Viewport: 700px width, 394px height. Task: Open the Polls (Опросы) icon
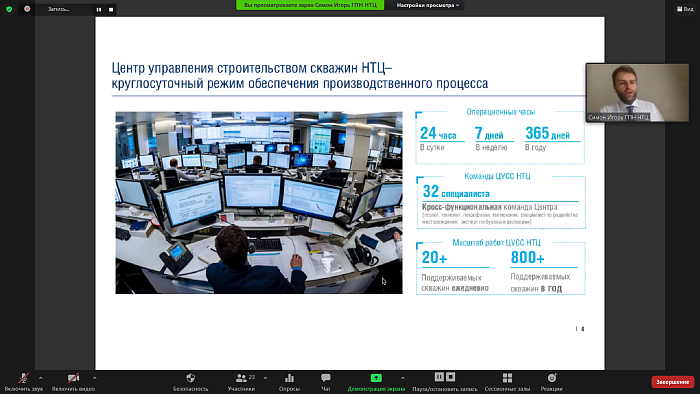point(289,378)
